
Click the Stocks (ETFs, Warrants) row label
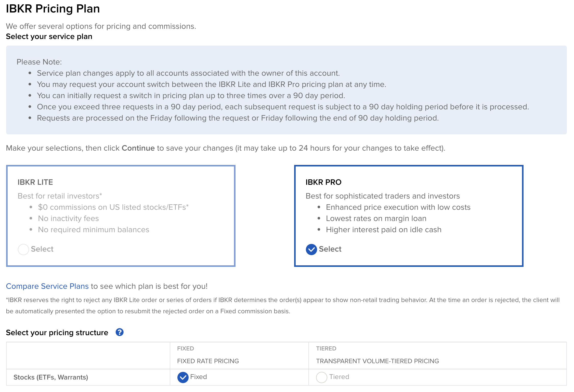[51, 377]
